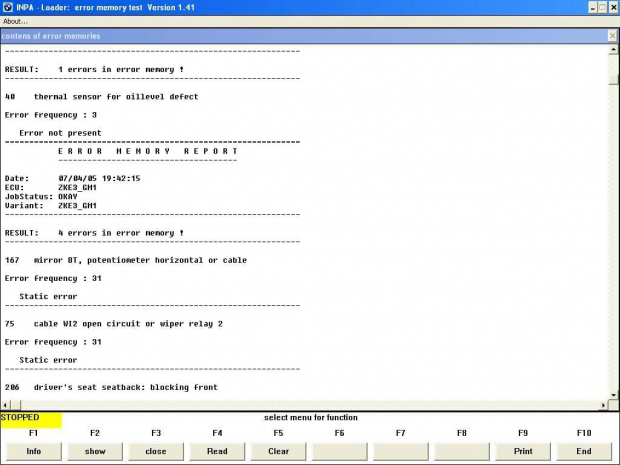Click the empty F6 function button
This screenshot has height=465, width=620.
point(339,451)
